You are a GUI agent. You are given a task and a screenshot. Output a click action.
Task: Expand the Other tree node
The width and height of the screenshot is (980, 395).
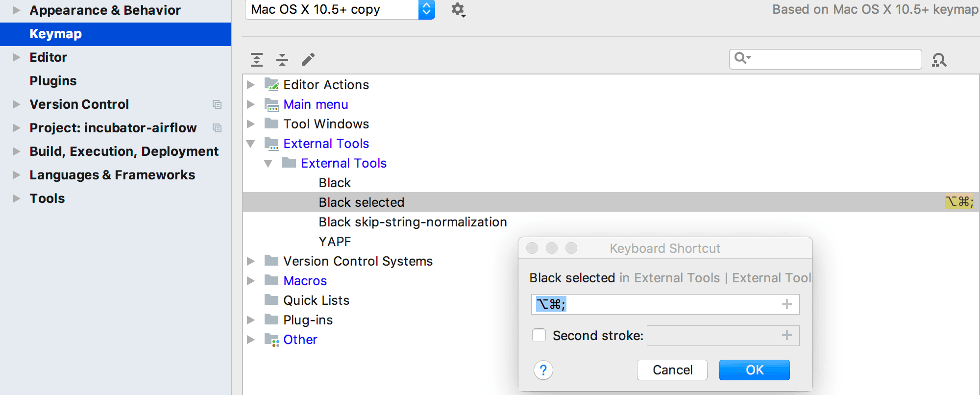(251, 340)
